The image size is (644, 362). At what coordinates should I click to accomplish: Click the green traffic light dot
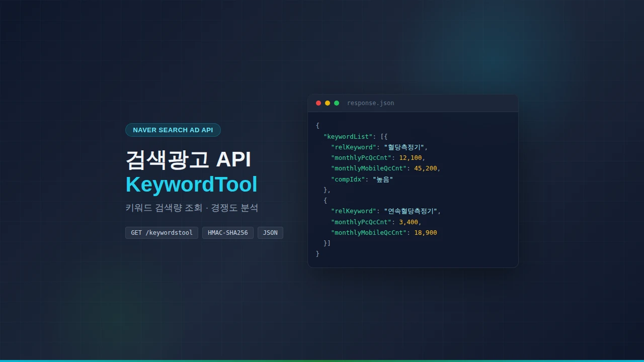pyautogui.click(x=337, y=103)
